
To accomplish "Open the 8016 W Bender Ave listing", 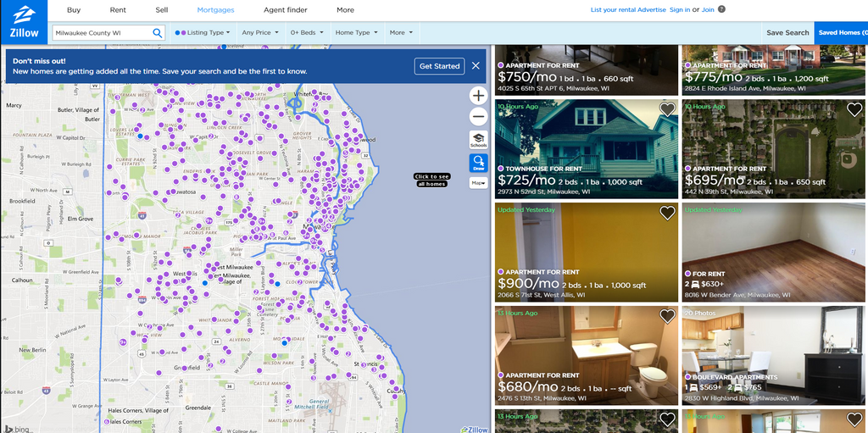I will coord(774,253).
